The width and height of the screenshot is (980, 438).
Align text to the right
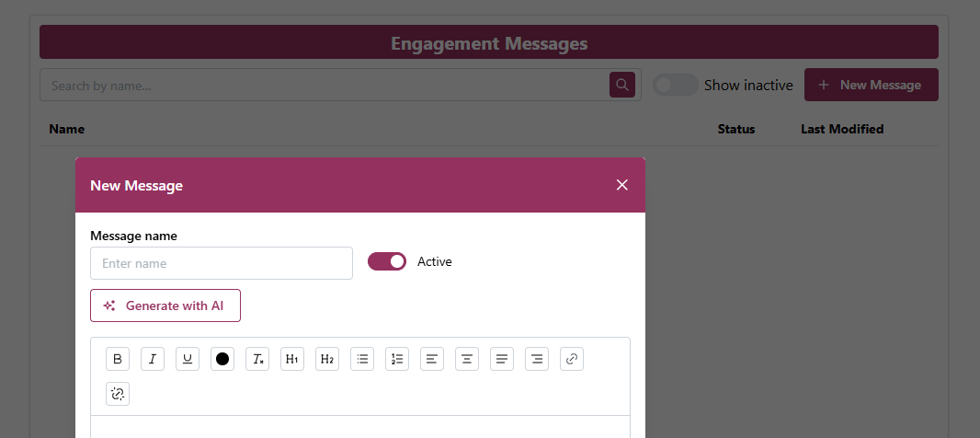point(537,359)
